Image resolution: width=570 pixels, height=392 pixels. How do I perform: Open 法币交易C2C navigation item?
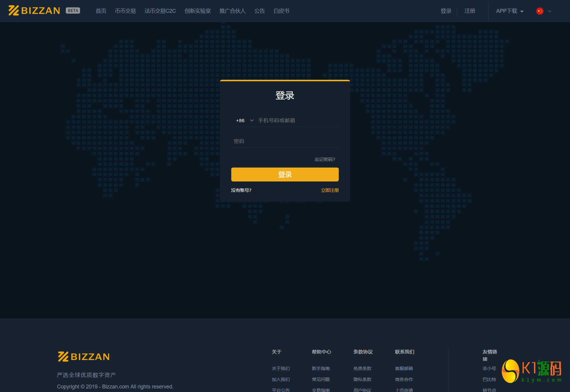160,11
